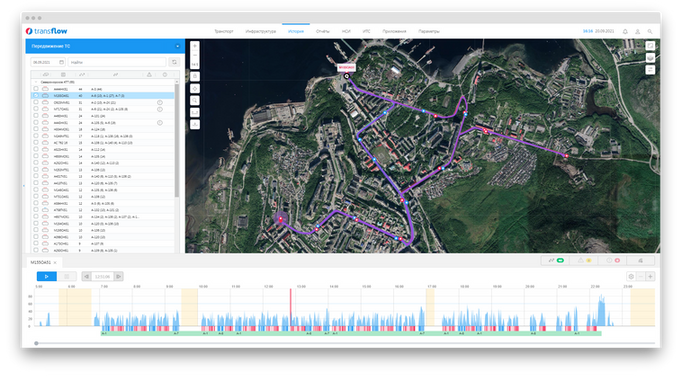Open the НСИ tab

346,31
